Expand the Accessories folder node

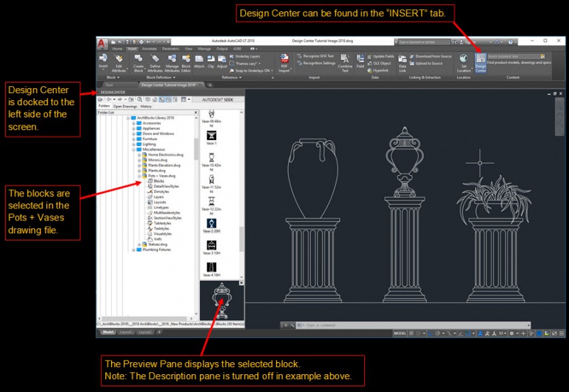[x=134, y=123]
